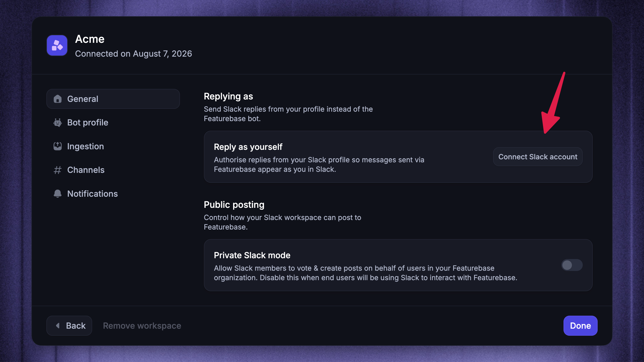This screenshot has width=644, height=362.
Task: Click the 'Send Slack replies from your profile' description
Action: tap(288, 114)
